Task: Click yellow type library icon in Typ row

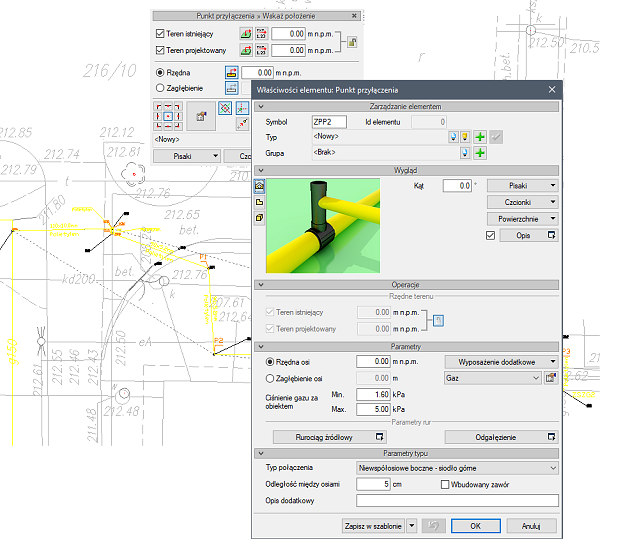Action: pos(465,137)
